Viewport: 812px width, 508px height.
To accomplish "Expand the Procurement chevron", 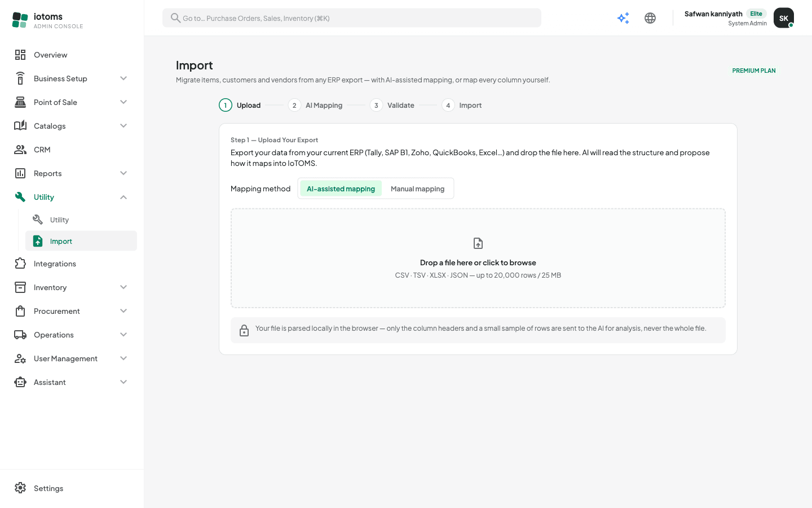I will [x=123, y=311].
